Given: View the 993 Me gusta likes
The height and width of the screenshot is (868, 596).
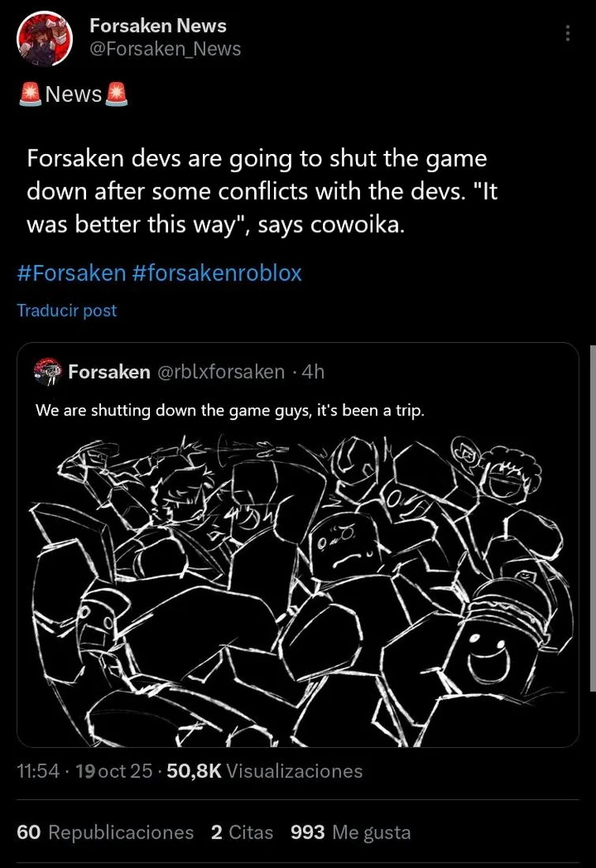Looking at the screenshot, I should click(x=350, y=832).
